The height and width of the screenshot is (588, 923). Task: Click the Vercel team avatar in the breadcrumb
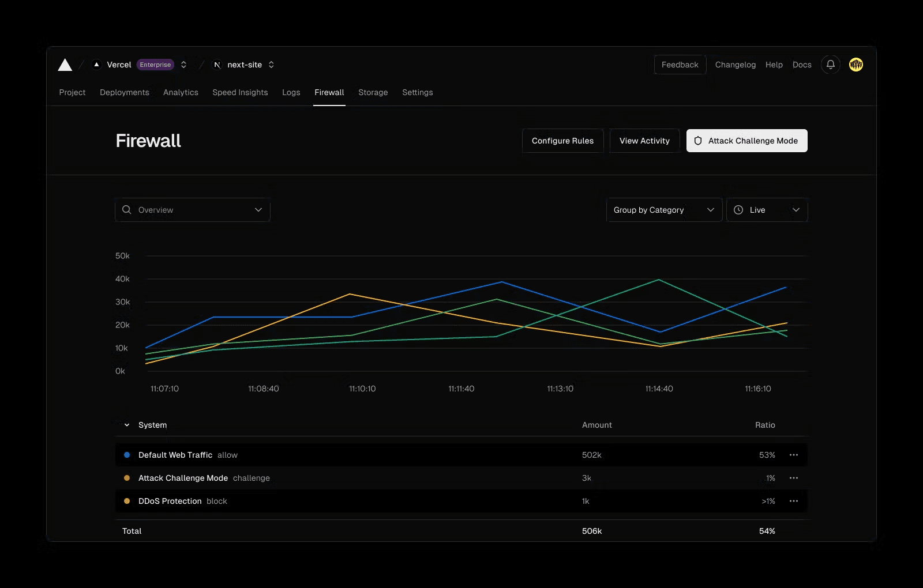click(x=96, y=65)
